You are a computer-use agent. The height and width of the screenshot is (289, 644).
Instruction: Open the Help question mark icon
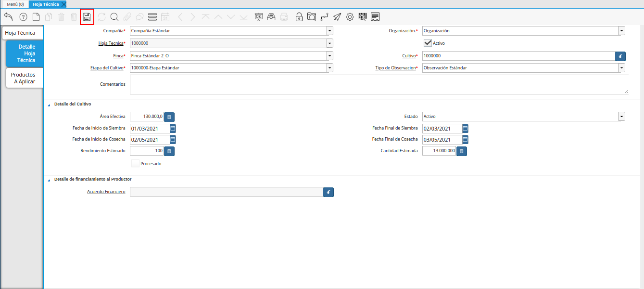point(23,17)
